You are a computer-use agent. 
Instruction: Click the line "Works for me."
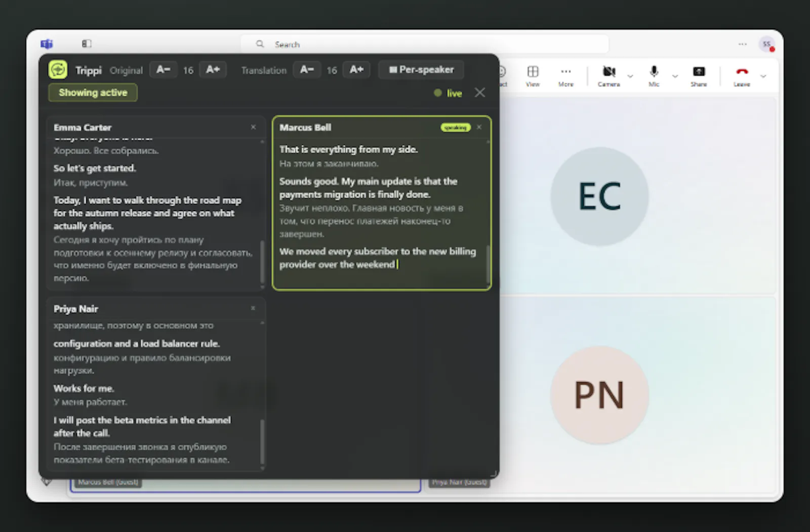[x=84, y=388]
